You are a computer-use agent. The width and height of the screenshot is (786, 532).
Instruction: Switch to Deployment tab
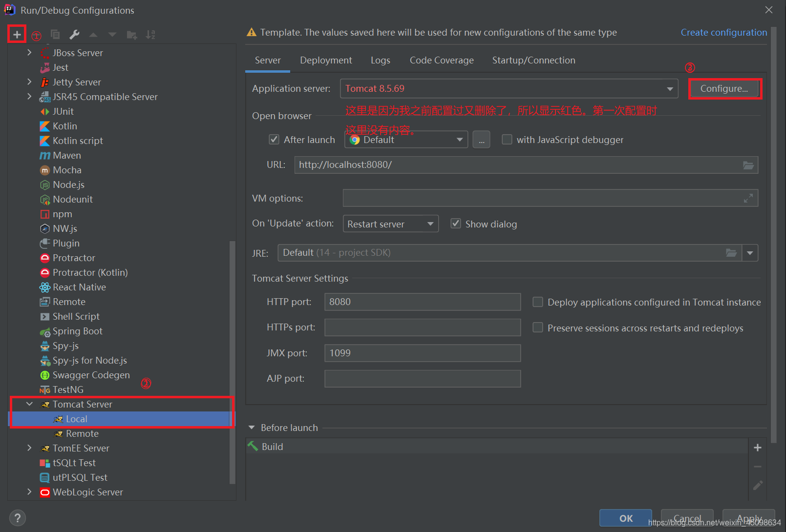(326, 60)
